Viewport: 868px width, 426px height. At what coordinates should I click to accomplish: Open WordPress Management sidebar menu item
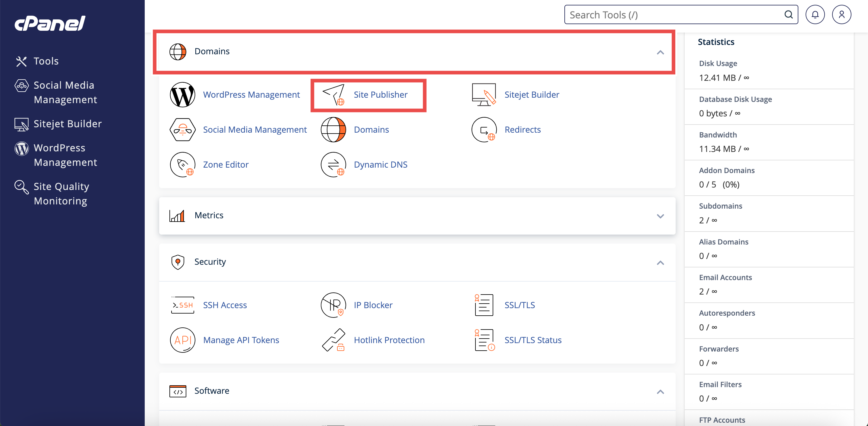pyautogui.click(x=65, y=155)
